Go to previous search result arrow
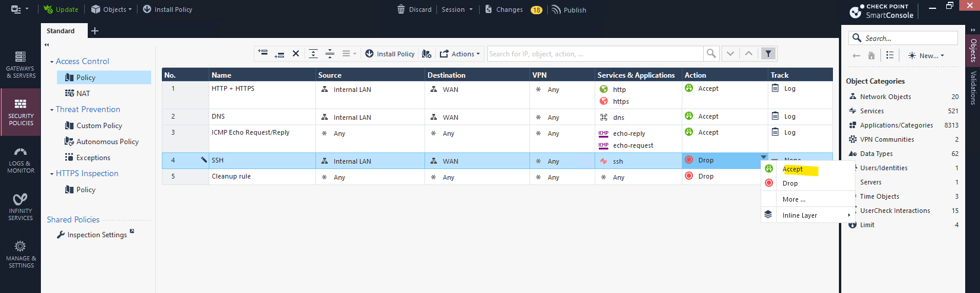Image resolution: width=980 pixels, height=293 pixels. [x=749, y=53]
